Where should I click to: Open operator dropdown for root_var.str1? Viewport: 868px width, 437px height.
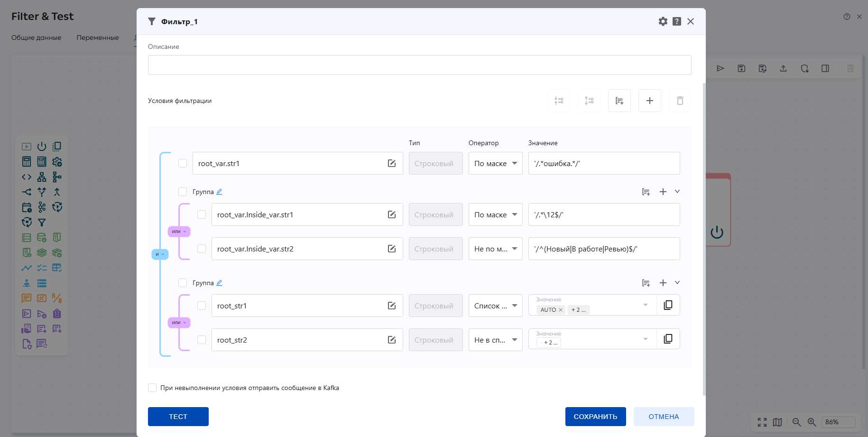tap(496, 163)
